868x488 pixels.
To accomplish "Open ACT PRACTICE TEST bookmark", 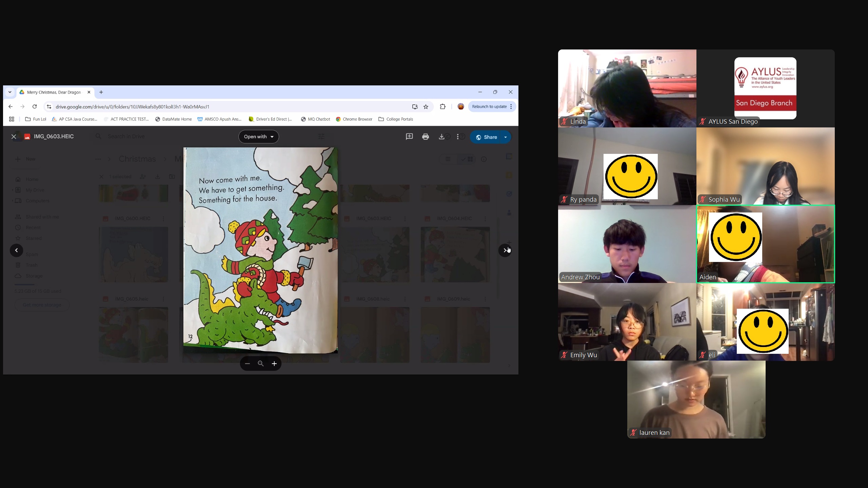I will (126, 119).
